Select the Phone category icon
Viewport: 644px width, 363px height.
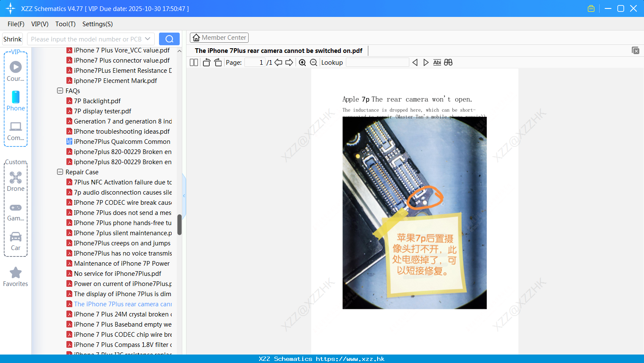point(16,101)
